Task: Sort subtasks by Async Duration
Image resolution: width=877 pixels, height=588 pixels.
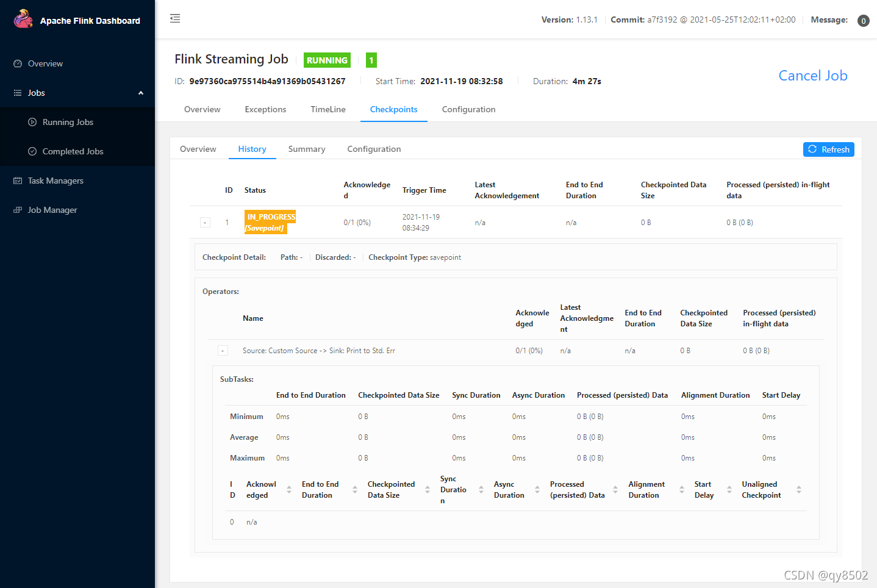Action: pyautogui.click(x=537, y=490)
